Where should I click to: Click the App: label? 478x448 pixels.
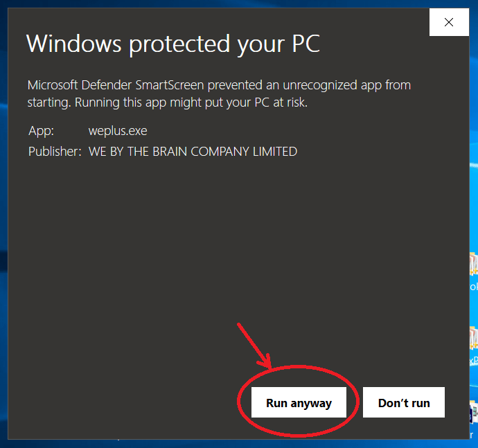click(x=41, y=131)
